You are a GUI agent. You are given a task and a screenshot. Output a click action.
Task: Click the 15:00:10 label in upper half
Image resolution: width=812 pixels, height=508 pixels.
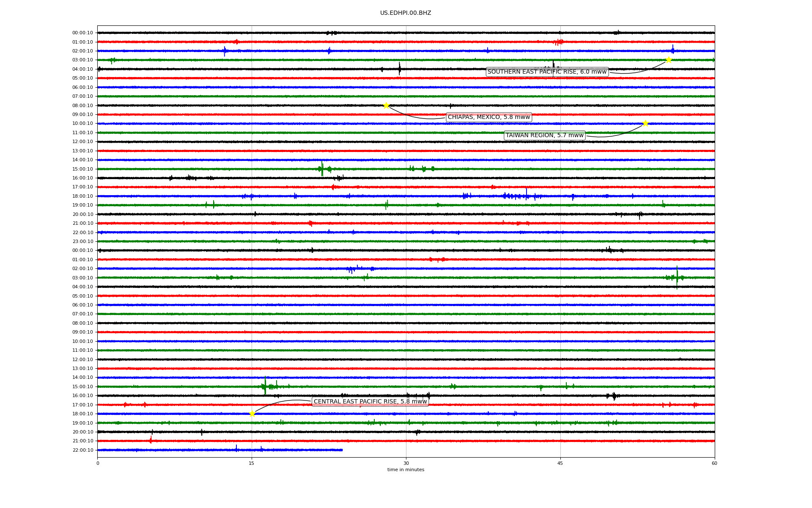tap(82, 169)
